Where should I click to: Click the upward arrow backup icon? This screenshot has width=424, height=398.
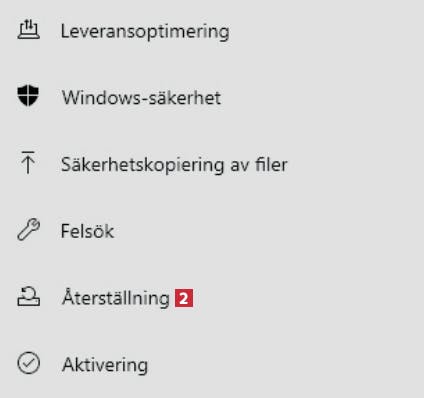pos(28,162)
